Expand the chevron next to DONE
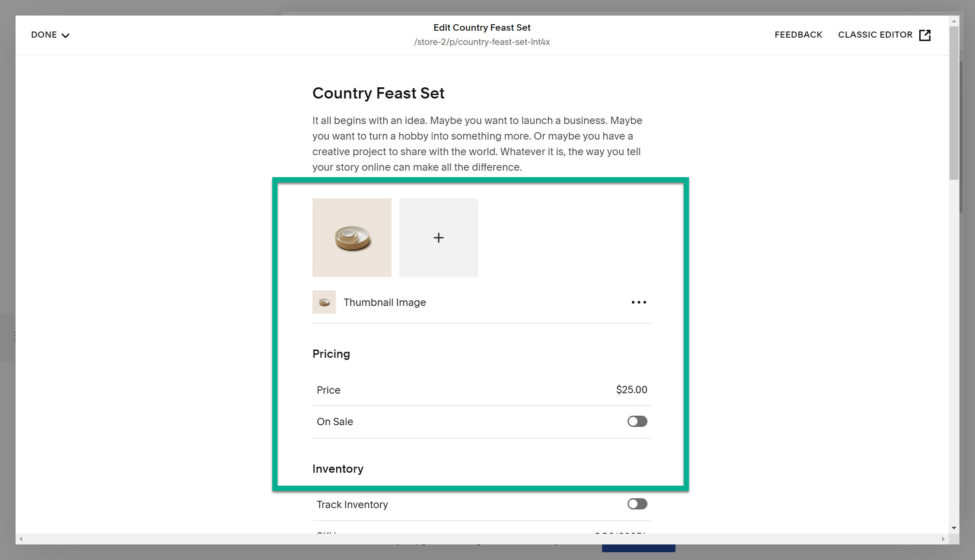The width and height of the screenshot is (975, 560). point(65,35)
